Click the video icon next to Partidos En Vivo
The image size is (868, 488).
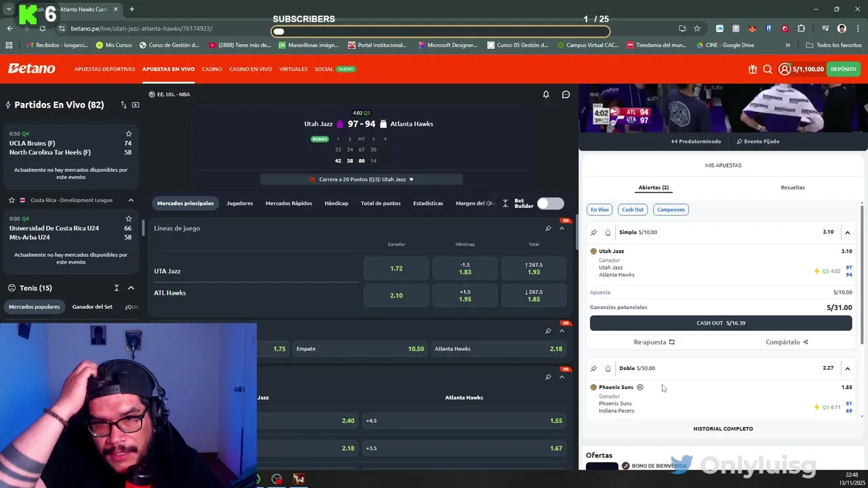point(136,105)
